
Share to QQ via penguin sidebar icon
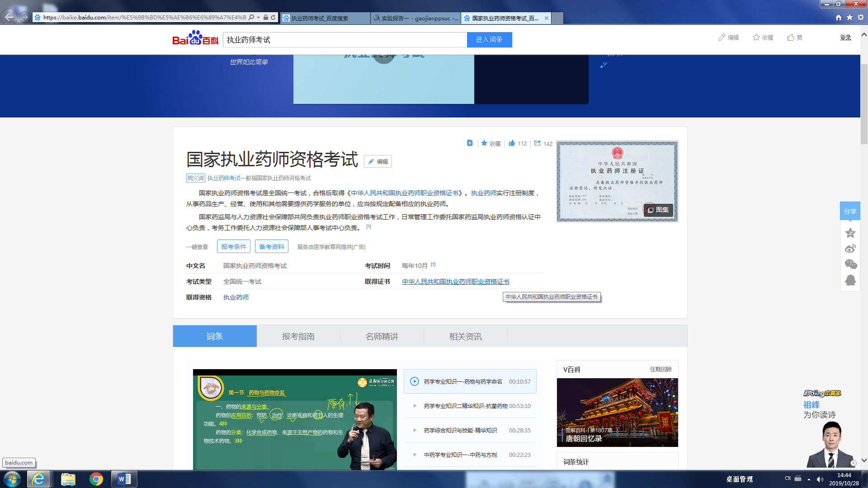(850, 280)
